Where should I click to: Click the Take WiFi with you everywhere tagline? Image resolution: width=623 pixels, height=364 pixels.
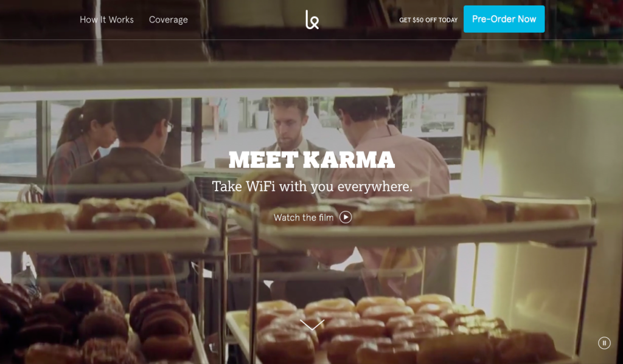click(x=312, y=186)
